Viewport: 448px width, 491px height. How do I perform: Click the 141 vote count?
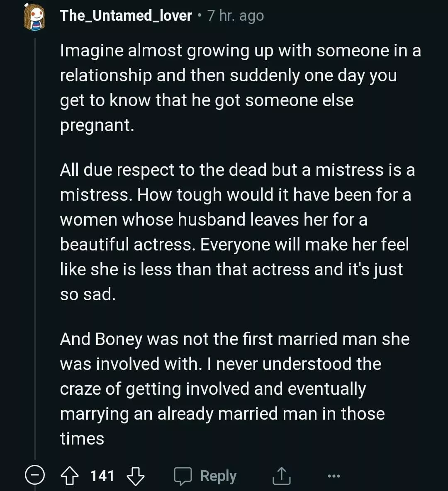click(102, 476)
